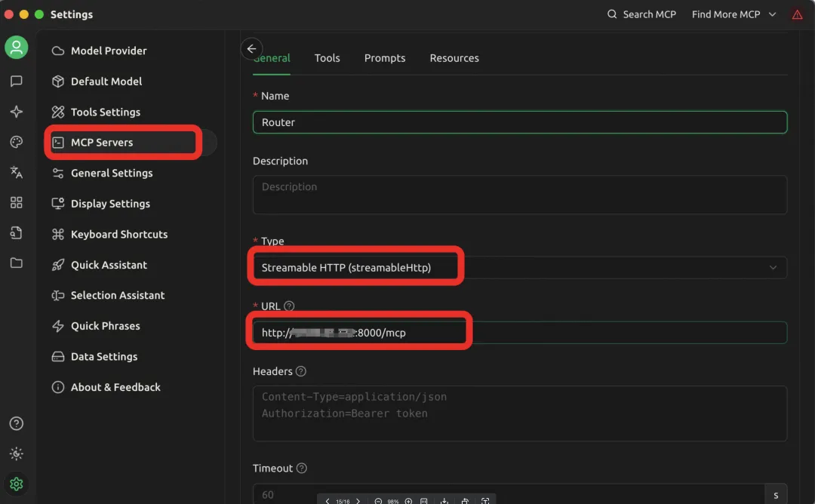Click Search MCP
Viewport: 815px width, 504px height.
(641, 14)
